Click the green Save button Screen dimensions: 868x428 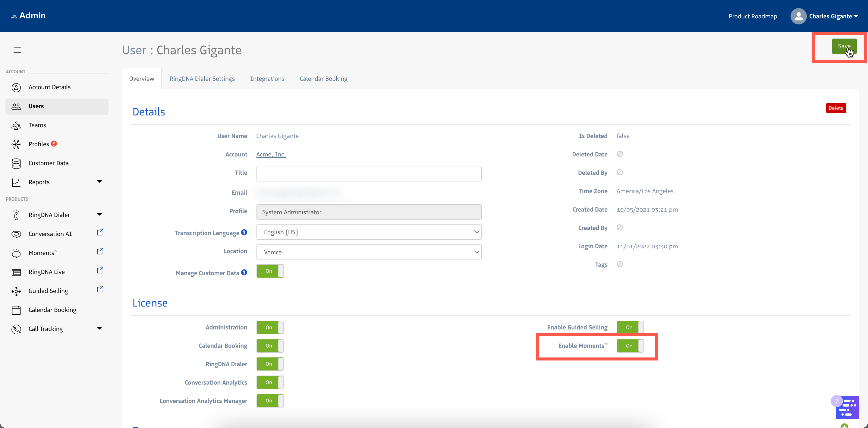pos(844,46)
